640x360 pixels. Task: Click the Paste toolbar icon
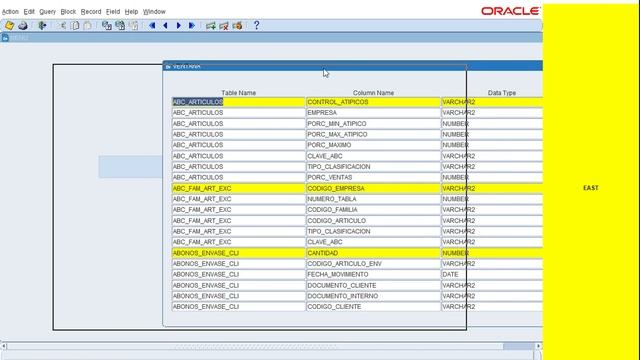point(88,26)
